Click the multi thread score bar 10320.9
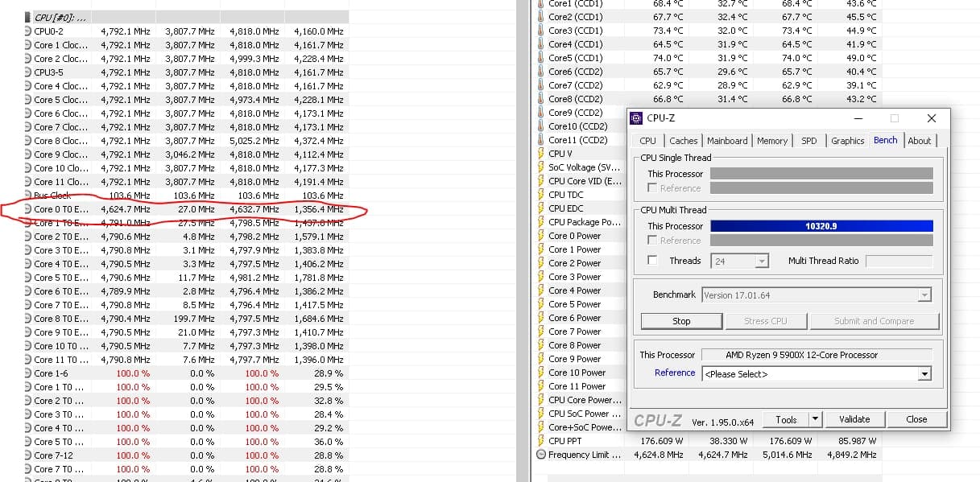980x482 pixels. pos(821,226)
